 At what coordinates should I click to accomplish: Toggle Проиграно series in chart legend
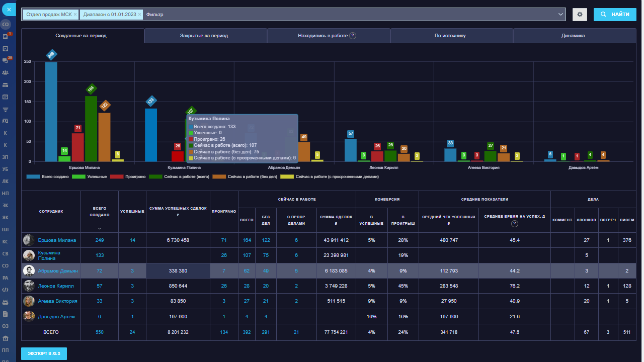pyautogui.click(x=125, y=177)
